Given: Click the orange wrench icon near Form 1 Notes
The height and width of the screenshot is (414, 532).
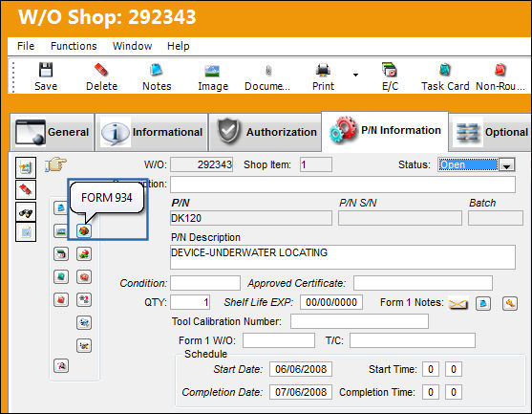Looking at the screenshot, I should tap(510, 303).
